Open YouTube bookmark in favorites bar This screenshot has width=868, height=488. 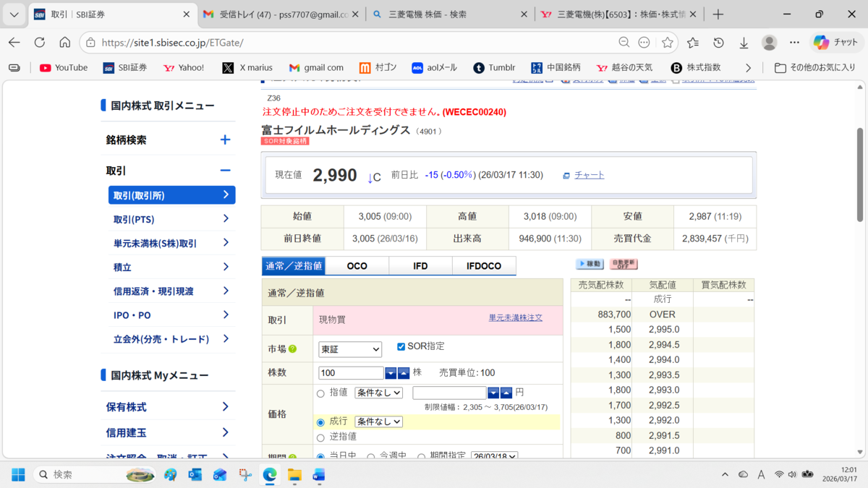(64, 68)
